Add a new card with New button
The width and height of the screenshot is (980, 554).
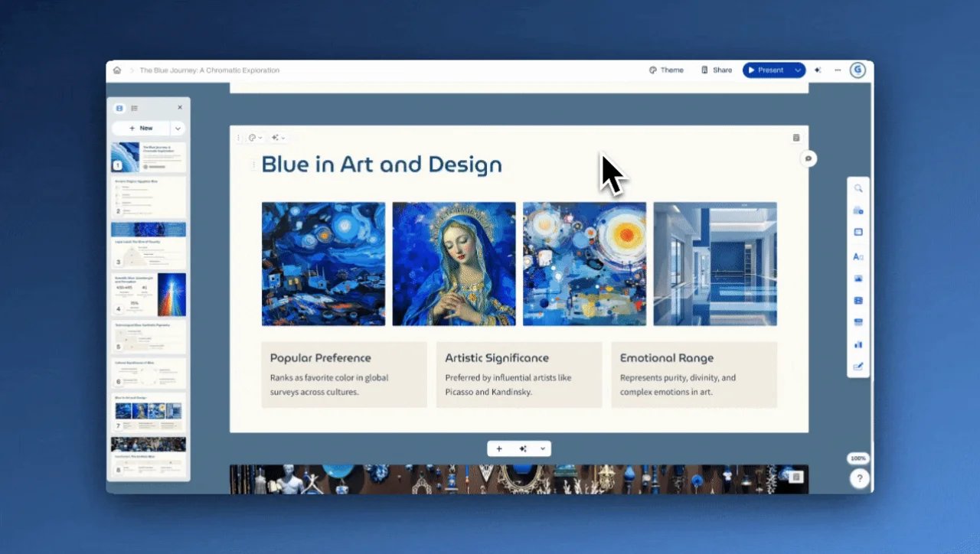click(141, 129)
